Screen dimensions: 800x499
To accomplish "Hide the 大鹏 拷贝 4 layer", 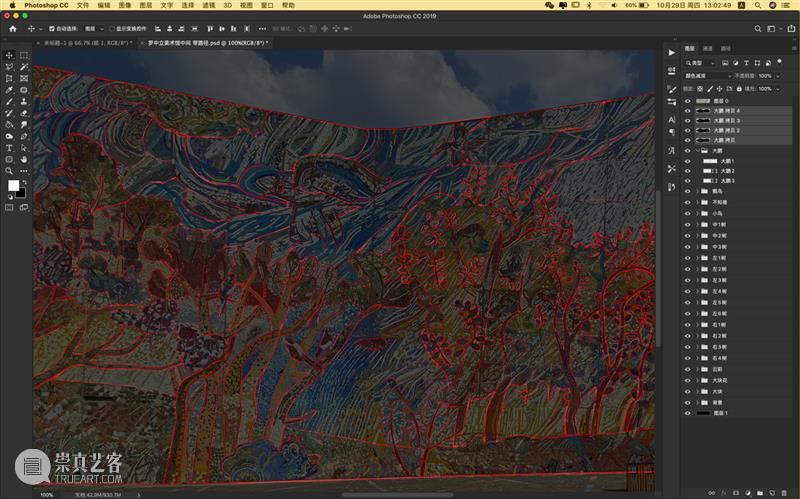I will pos(687,111).
